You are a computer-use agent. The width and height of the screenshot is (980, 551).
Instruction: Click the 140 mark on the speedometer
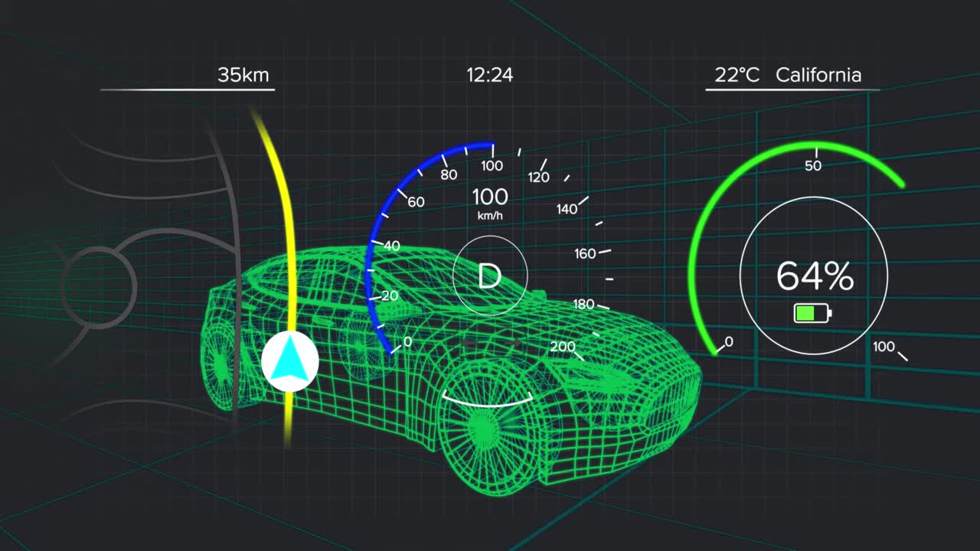click(x=567, y=209)
